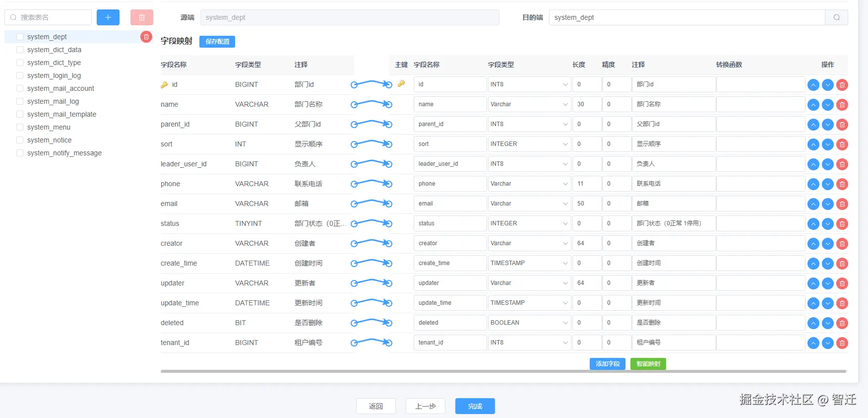Delete the tenant_id field row
This screenshot has width=868, height=418.
pos(842,343)
